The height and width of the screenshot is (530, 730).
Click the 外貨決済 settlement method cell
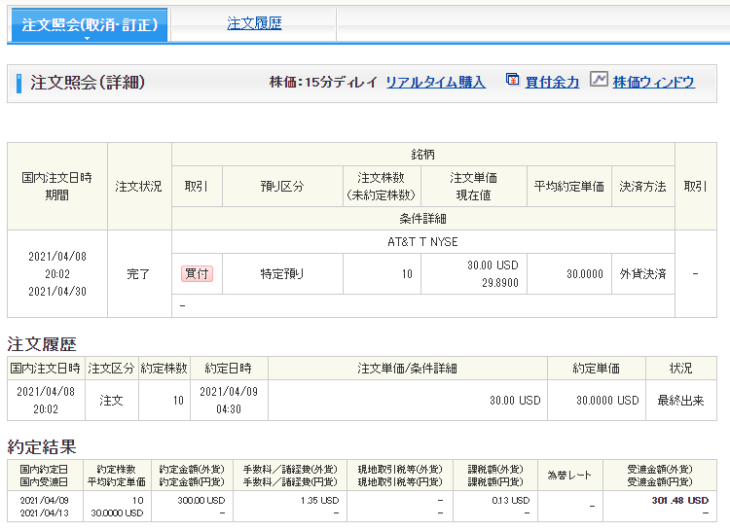click(x=642, y=273)
